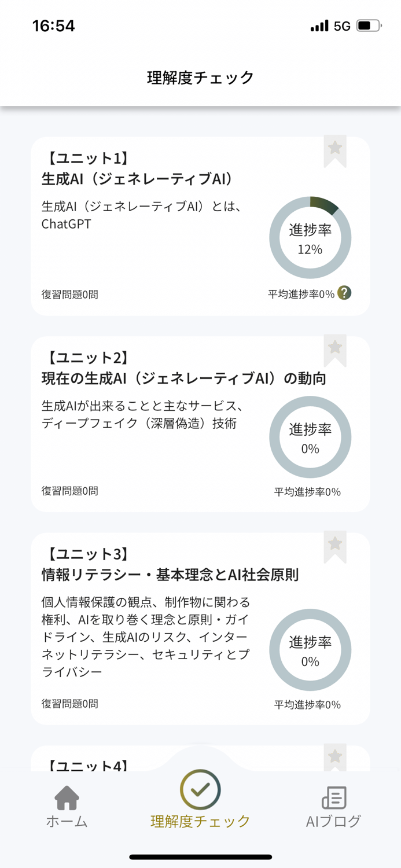Tap the bookmark ribbon on Unit 4 card
Image resolution: width=401 pixels, height=868 pixels.
334,755
